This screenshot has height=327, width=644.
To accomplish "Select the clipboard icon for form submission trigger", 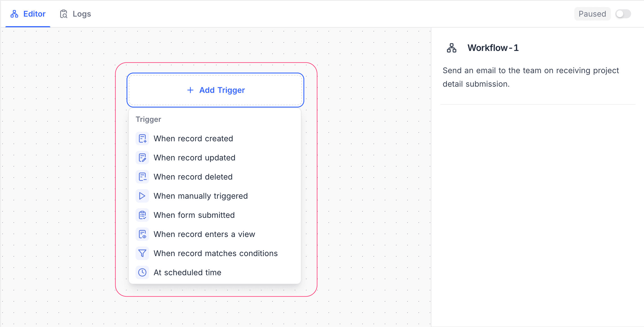I will click(142, 215).
